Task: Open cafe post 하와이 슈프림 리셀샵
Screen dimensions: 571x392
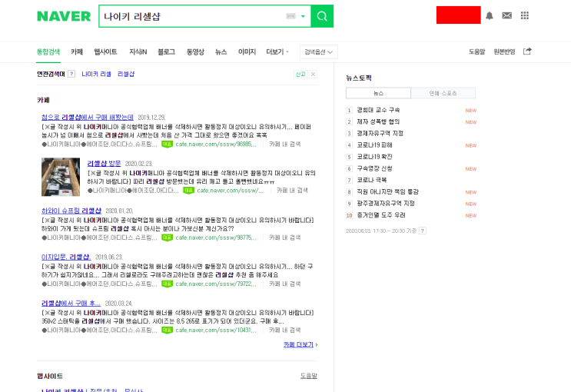Action: (x=71, y=211)
